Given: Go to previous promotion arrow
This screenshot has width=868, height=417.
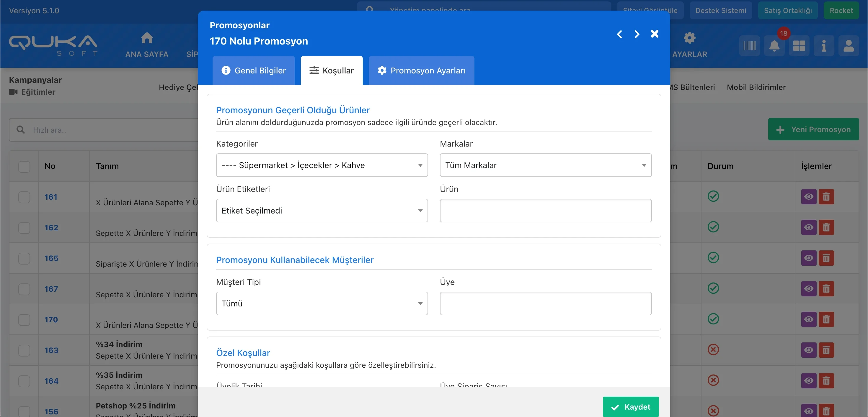Looking at the screenshot, I should [x=619, y=34].
